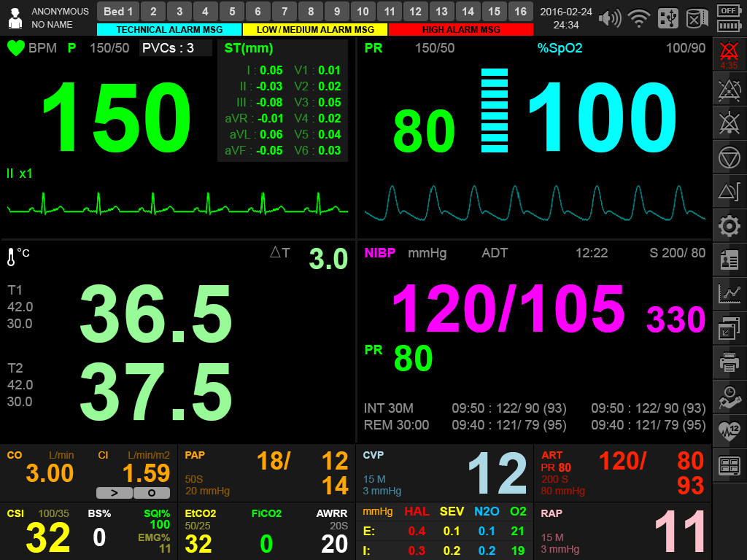
Task: Switch to Bed 5 tab
Action: 231,11
